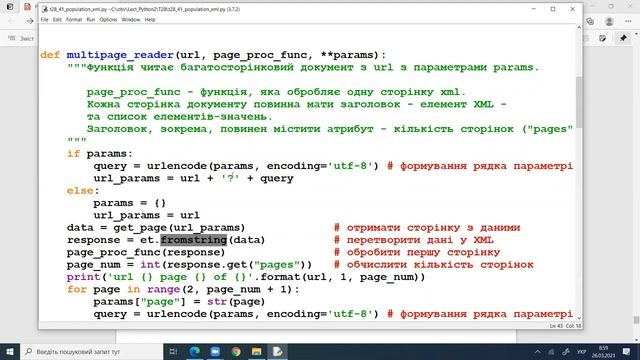The image size is (640, 360).
Task: Open the Format menu
Action: [74, 20]
